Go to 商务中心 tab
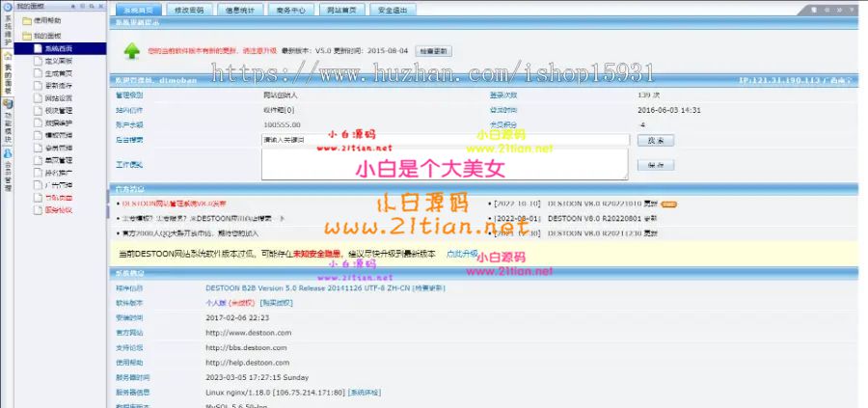Screen dimensions: 868x408 [288, 10]
